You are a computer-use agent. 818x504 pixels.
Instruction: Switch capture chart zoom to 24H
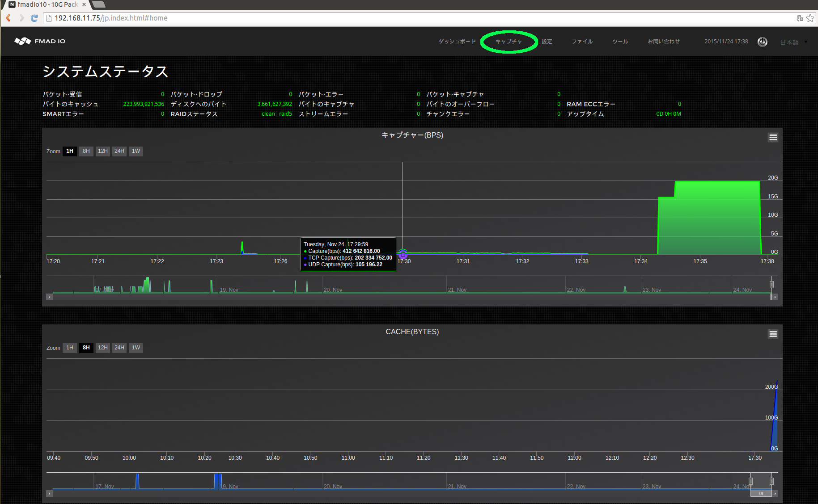[119, 151]
